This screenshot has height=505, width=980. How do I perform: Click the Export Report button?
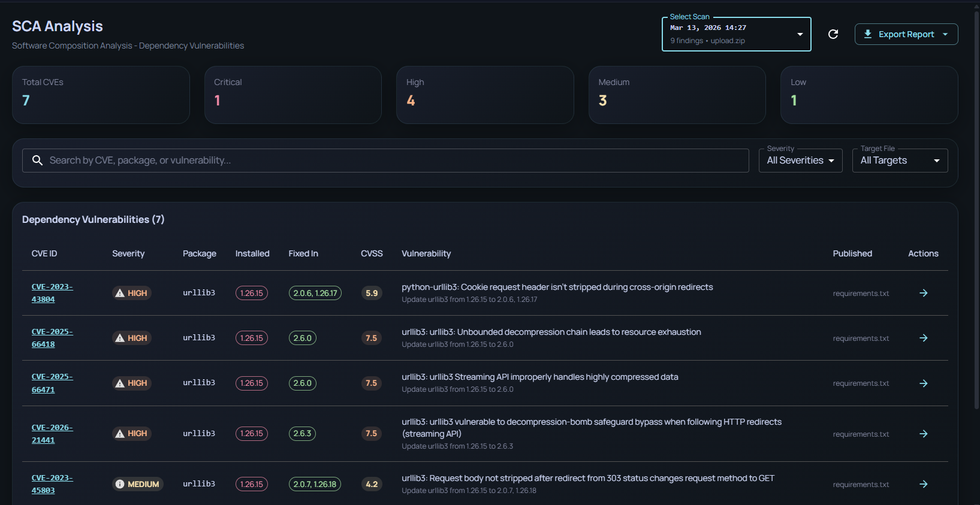tap(906, 34)
